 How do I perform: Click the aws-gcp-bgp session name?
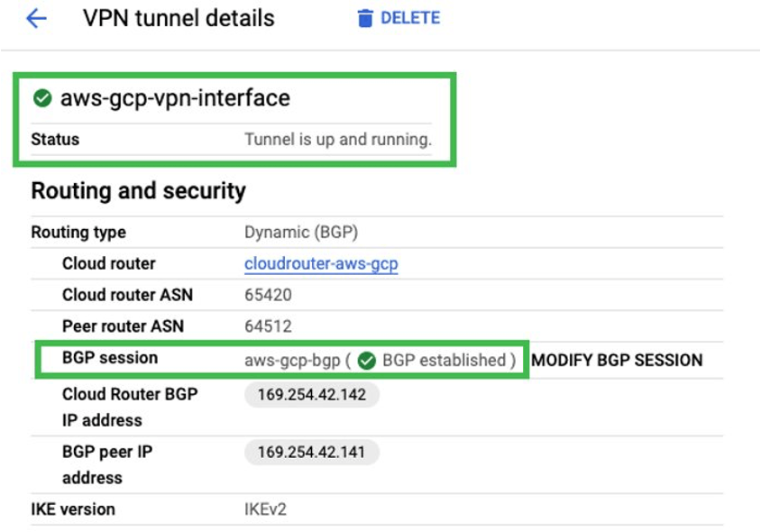tap(290, 361)
